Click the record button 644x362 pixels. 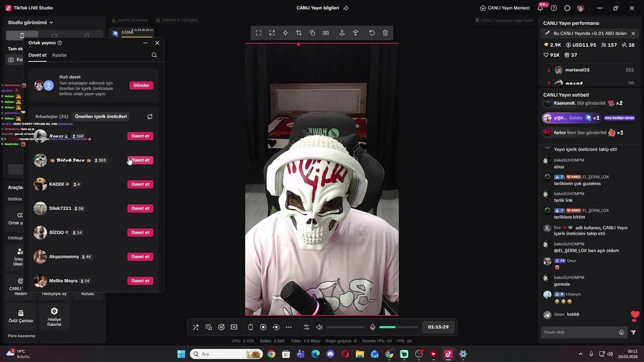263,327
